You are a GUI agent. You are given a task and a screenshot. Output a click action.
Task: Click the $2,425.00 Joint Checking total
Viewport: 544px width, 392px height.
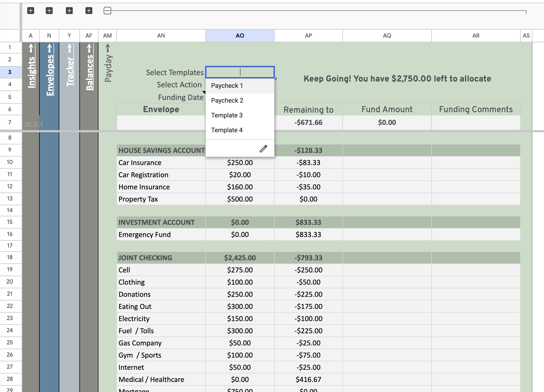coord(240,258)
